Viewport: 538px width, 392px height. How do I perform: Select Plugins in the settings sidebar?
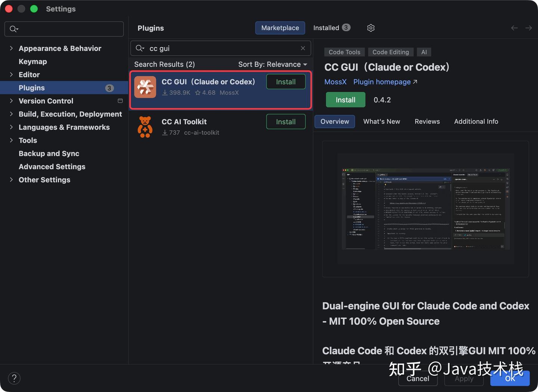[64, 88]
